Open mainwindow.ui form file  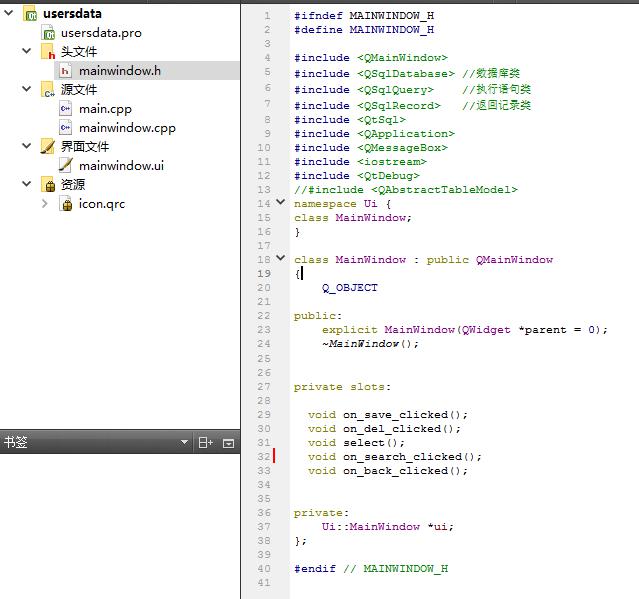pyautogui.click(x=121, y=166)
